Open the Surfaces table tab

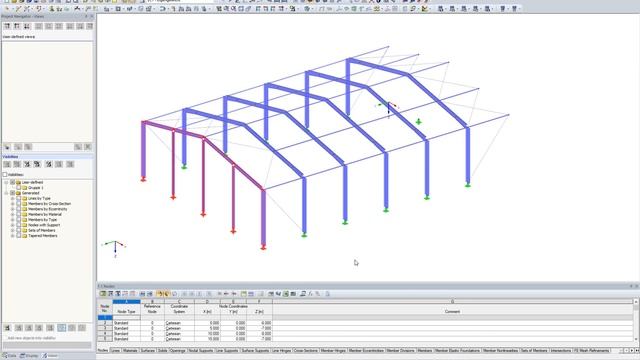pyautogui.click(x=148, y=351)
